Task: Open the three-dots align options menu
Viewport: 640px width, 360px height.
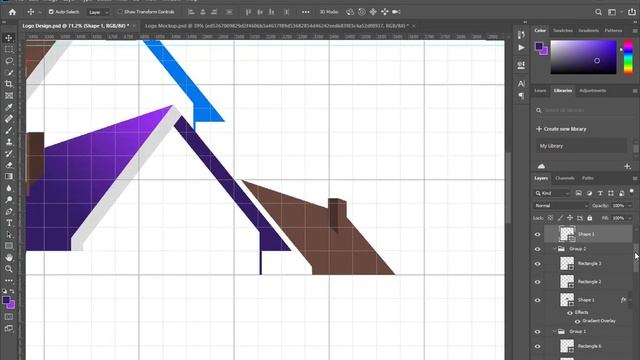Action: (306, 12)
